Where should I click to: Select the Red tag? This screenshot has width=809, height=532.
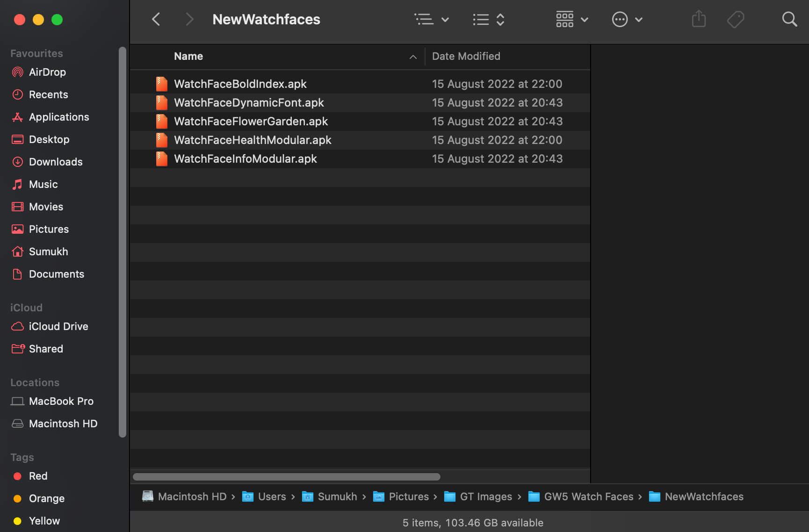tap(38, 476)
